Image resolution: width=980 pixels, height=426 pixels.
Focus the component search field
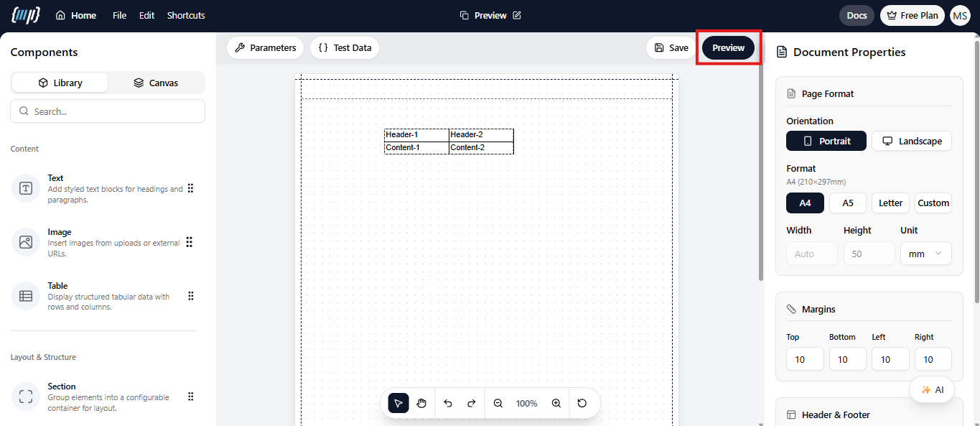(108, 111)
